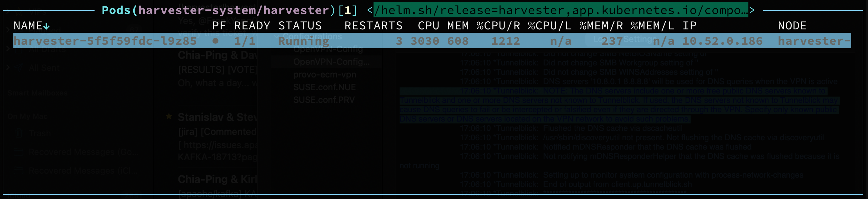Click the STATUS column header
This screenshot has height=199, width=868.
300,26
